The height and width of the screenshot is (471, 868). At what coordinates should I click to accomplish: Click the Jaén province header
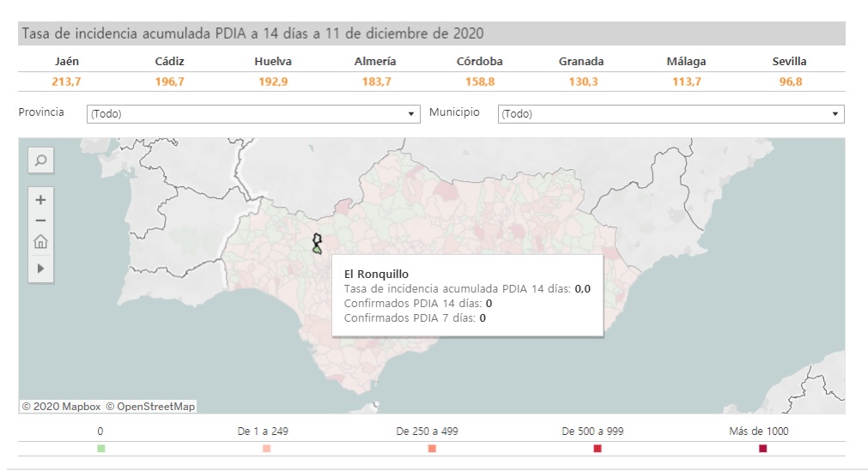(67, 62)
